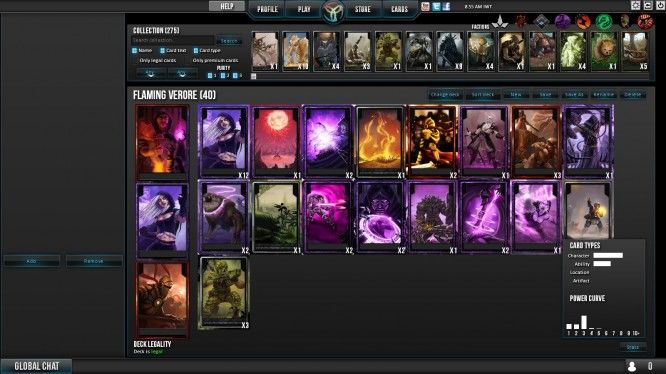Toggle the rarity 2 checkbox
The image size is (666, 374).
(x=223, y=76)
